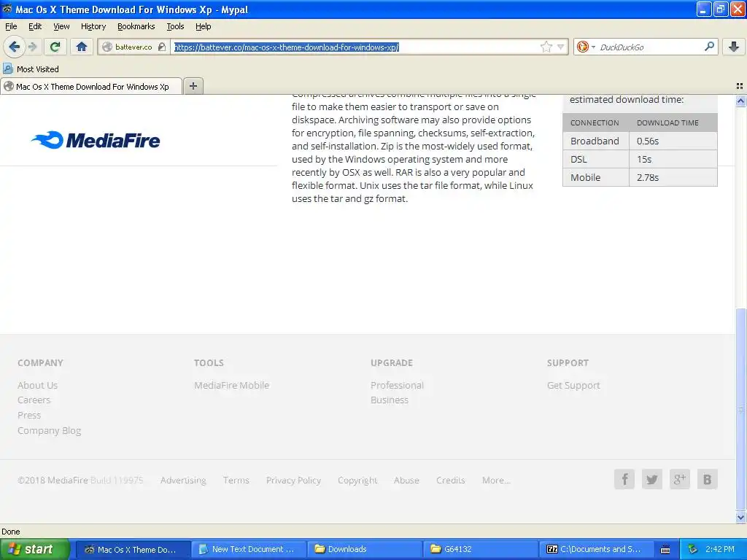Screen dimensions: 747x560
Task: Switch to 7-Zip C:\Documents taskbar item
Action: click(x=597, y=549)
